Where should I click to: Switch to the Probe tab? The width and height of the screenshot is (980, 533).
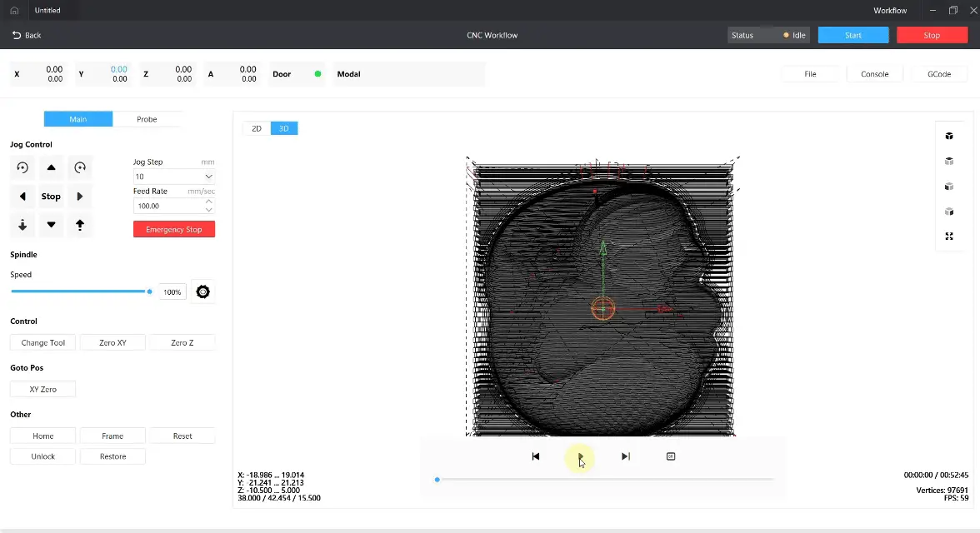point(147,118)
